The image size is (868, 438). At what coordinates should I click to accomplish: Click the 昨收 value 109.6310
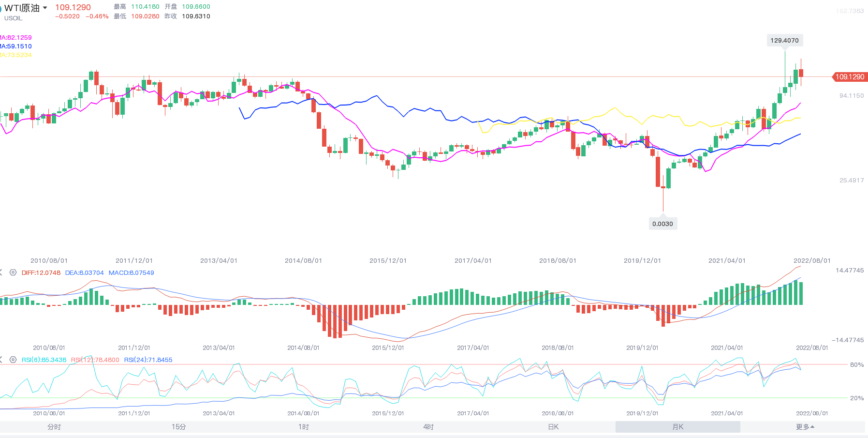pos(196,16)
